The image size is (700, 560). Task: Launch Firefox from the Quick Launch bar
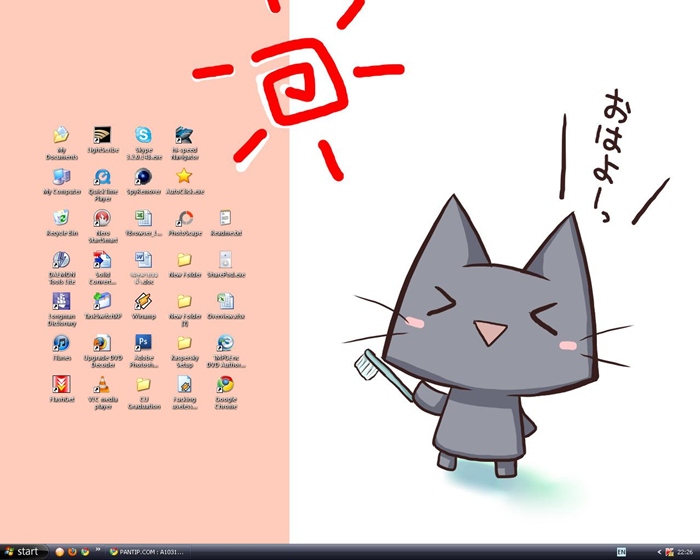[x=72, y=552]
